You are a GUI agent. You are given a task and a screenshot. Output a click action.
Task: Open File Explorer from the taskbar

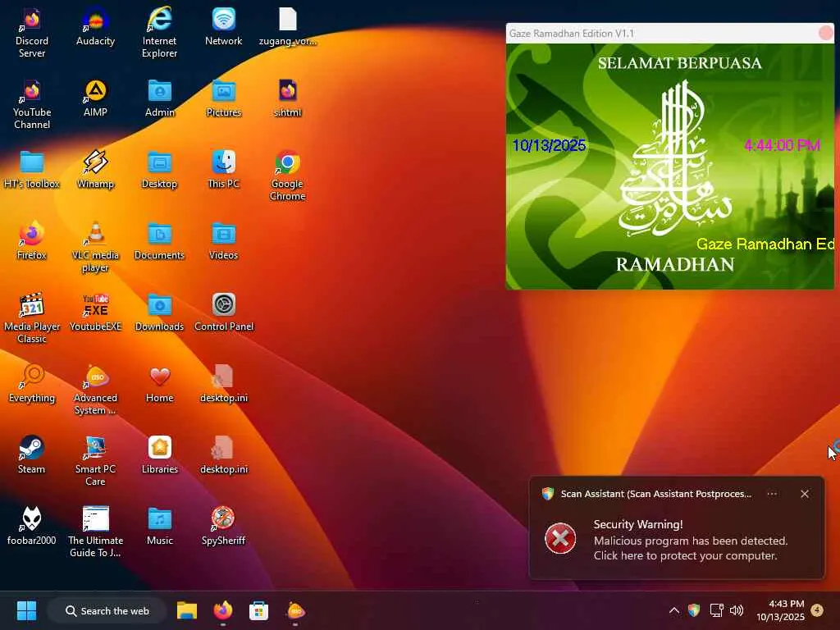pos(187,610)
